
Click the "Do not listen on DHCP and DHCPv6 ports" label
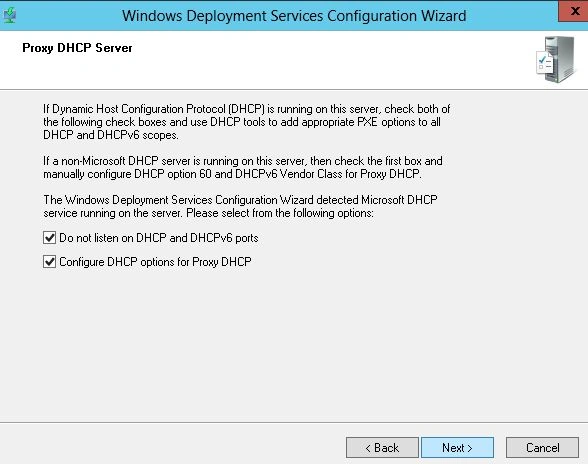[159, 238]
